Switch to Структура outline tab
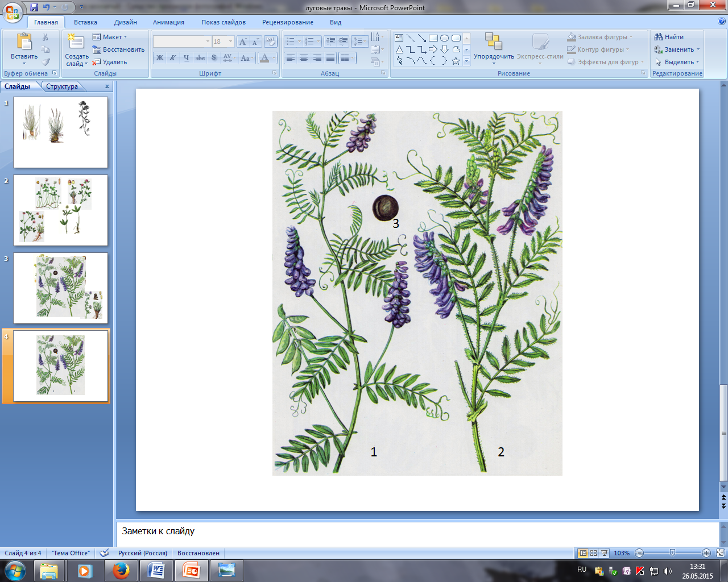Screen dimensions: 728x582 pos(62,86)
